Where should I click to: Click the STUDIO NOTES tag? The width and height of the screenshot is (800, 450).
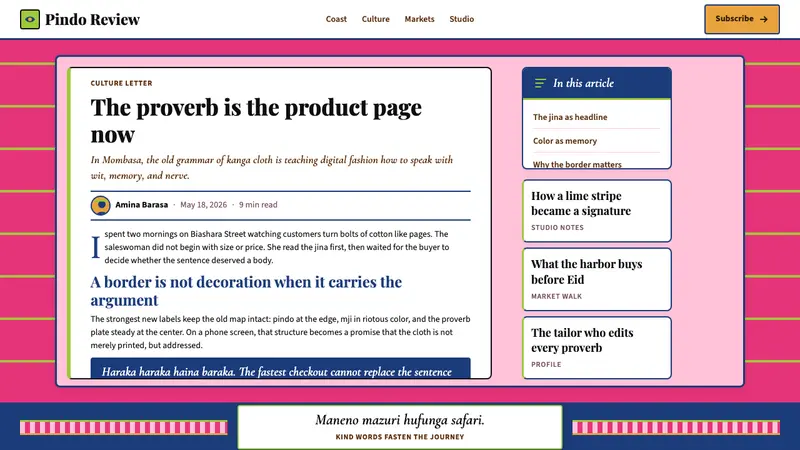click(557, 228)
